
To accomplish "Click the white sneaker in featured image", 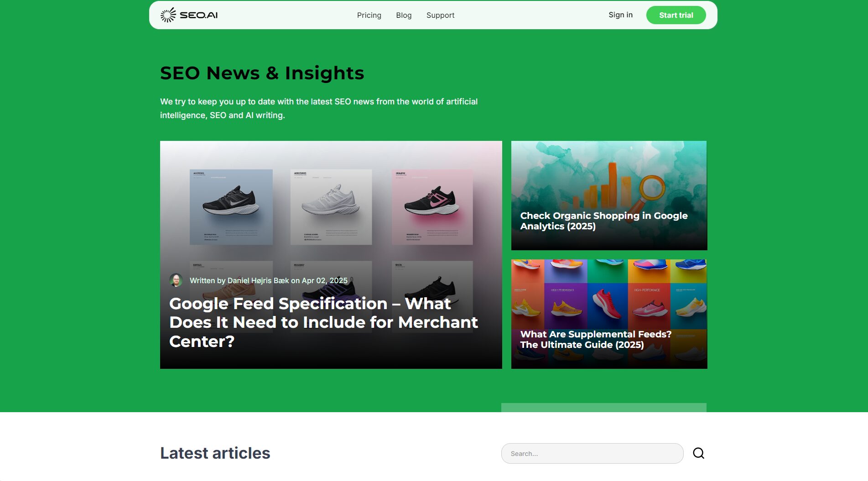I will 331,201.
